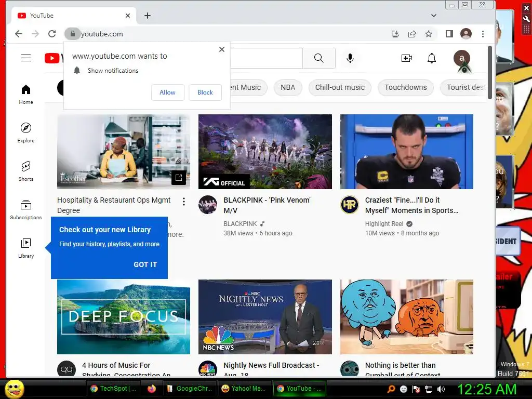Screen dimensions: 532x399
Task: Select the Touchdowns chip
Action: (405, 87)
